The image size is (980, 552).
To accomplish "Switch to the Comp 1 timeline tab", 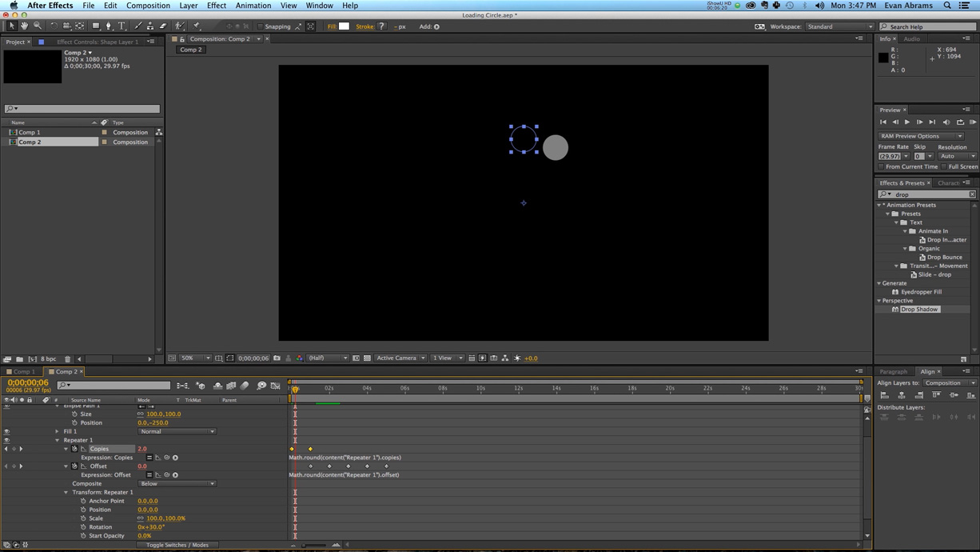I will [23, 371].
